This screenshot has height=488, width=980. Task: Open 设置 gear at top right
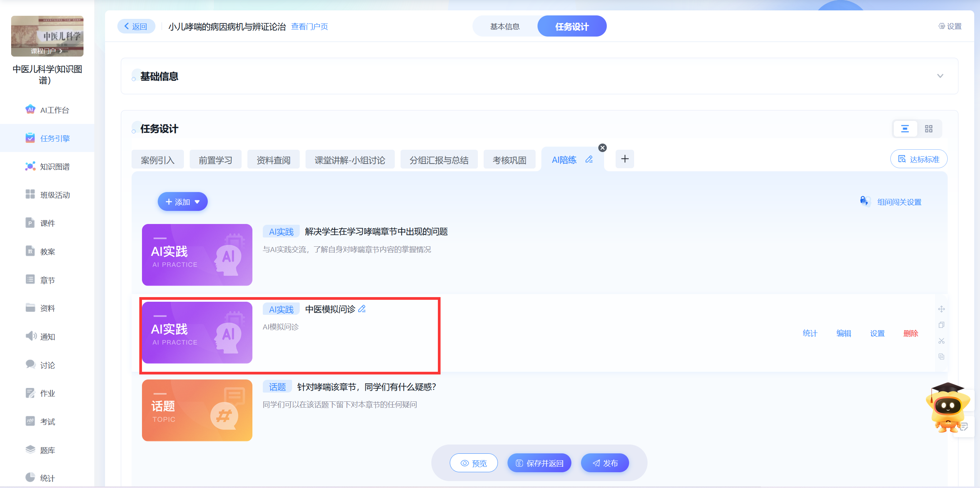[x=950, y=26]
